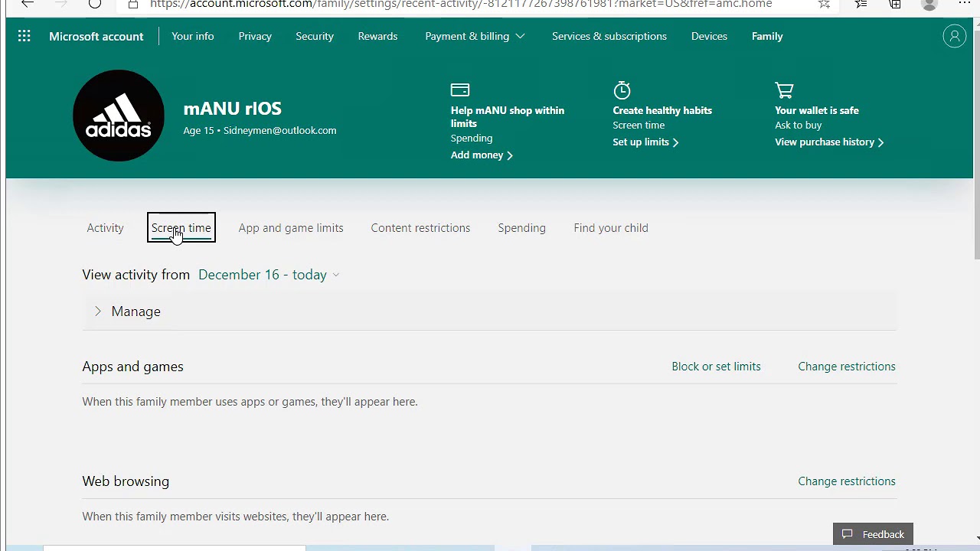This screenshot has width=980, height=551.
Task: Open the Microsoft apps grid launcher
Action: tap(24, 36)
